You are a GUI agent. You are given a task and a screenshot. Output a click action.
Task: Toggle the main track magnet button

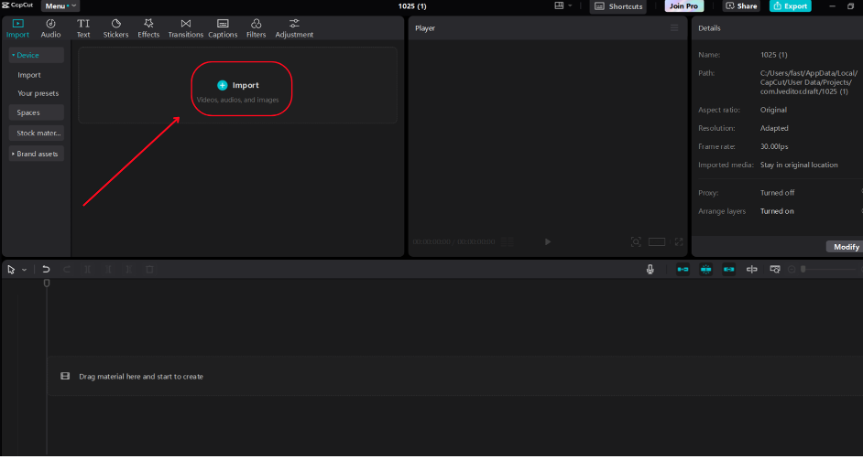683,269
